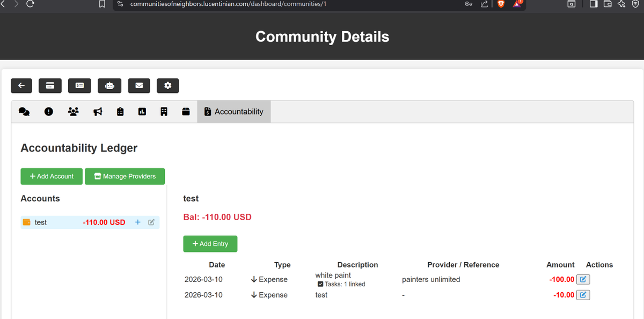Click the Add Entry button
The image size is (644, 319).
[210, 244]
